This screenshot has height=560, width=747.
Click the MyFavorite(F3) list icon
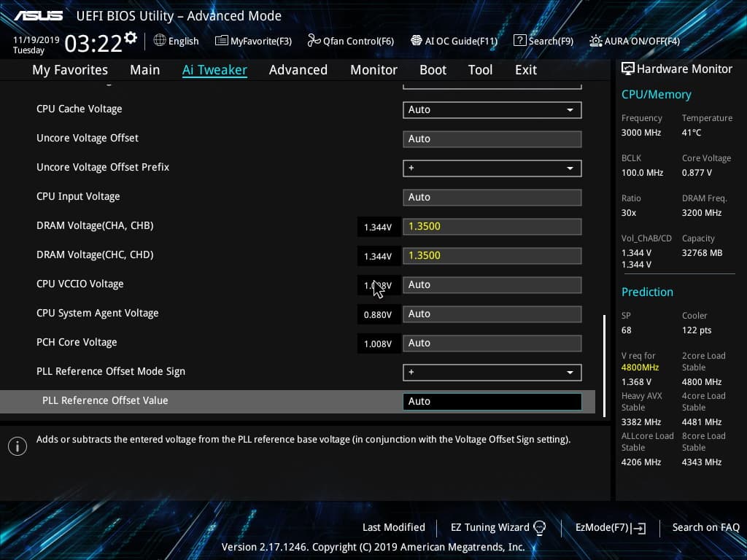pos(221,41)
